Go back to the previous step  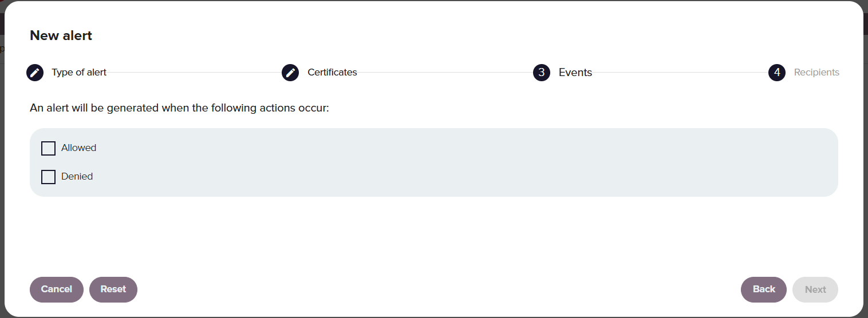tap(764, 289)
